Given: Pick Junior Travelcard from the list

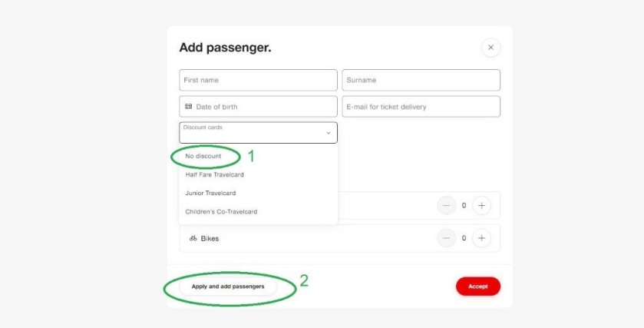Looking at the screenshot, I should tap(210, 193).
